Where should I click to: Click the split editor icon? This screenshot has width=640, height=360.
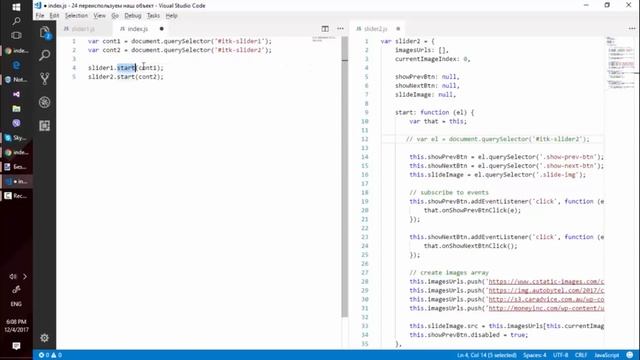[325, 29]
